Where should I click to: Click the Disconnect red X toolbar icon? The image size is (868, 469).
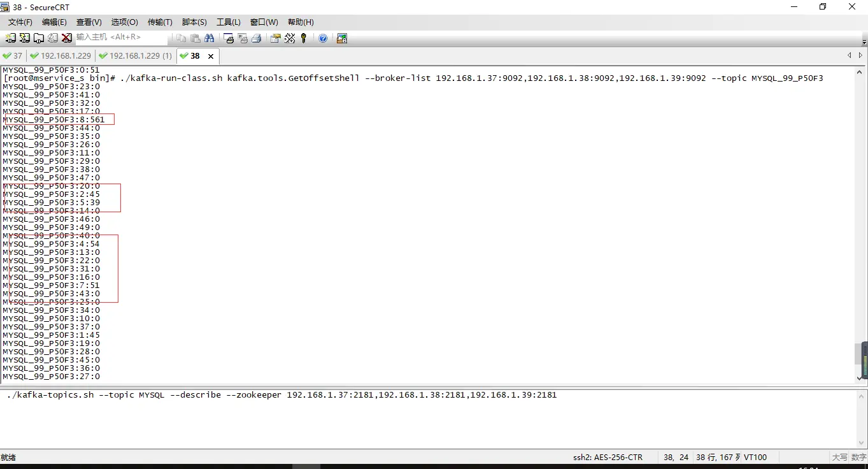[x=66, y=38]
